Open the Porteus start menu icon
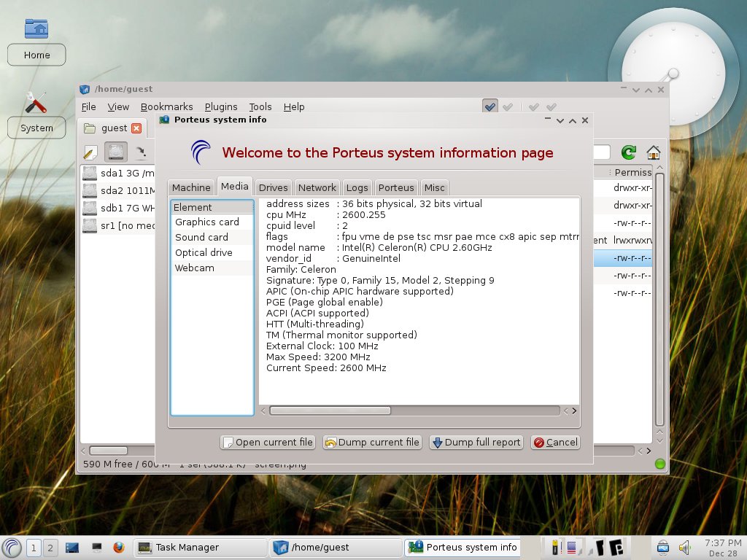The image size is (747, 560). (12, 548)
